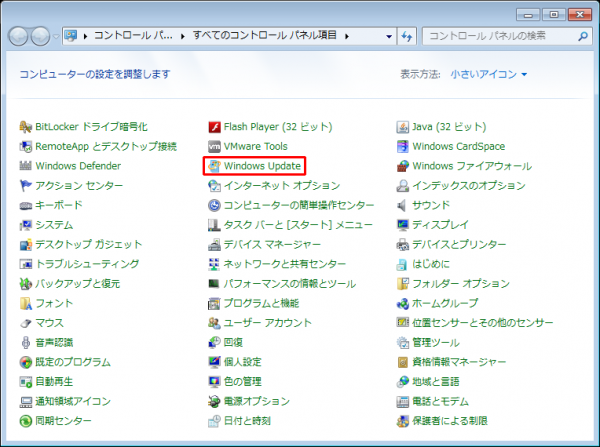Click the Windows CardSpace icon
The height and width of the screenshot is (447, 600).
tap(403, 147)
